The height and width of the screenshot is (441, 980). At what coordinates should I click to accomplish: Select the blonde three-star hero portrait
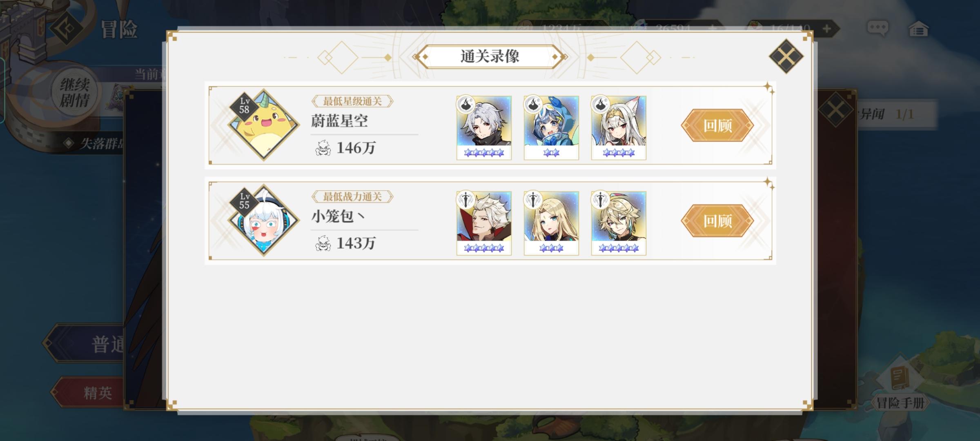(x=551, y=223)
